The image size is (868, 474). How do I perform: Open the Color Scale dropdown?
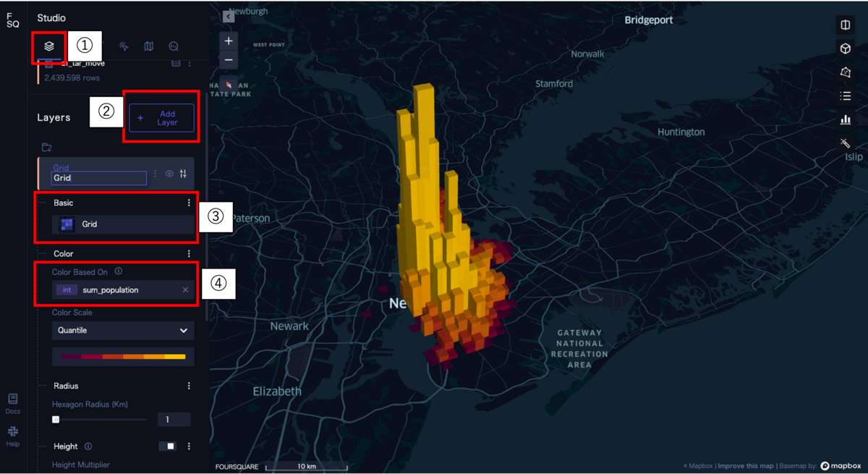click(x=123, y=330)
